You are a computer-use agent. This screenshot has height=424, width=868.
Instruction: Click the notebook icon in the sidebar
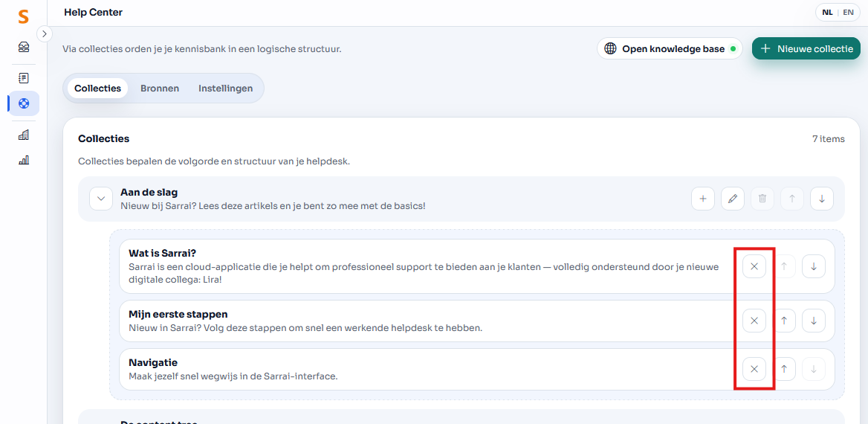click(x=24, y=78)
